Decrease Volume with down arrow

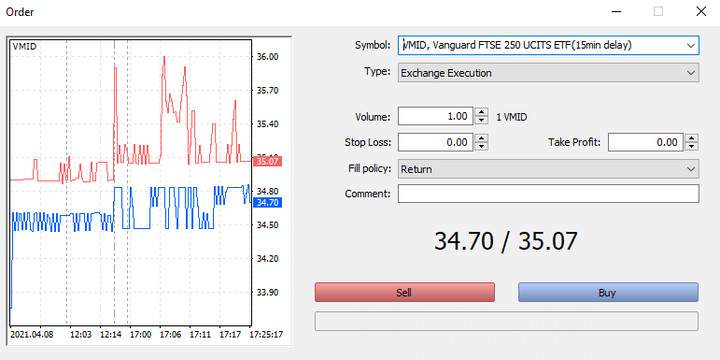[x=481, y=120]
